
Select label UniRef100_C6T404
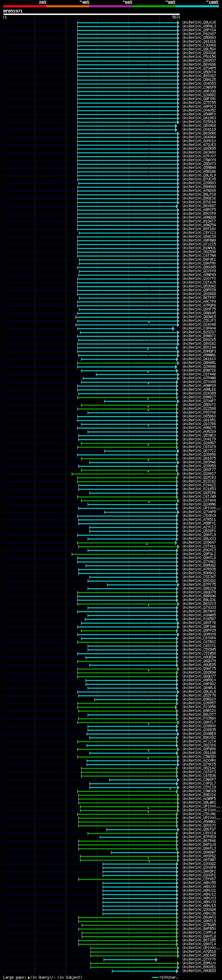tap(199, 500)
